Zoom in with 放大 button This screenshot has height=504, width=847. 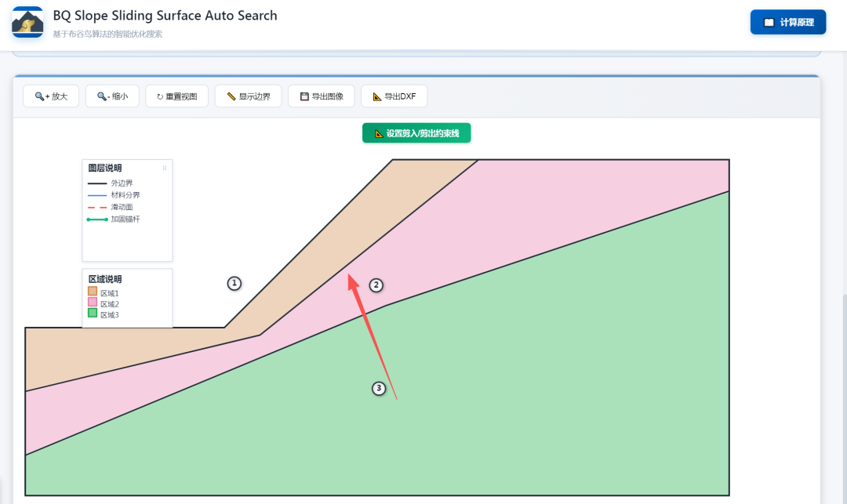[51, 96]
